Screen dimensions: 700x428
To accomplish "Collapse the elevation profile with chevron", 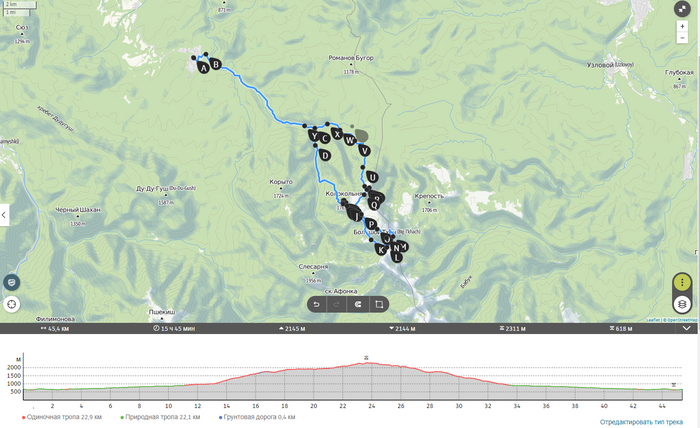I will tap(687, 328).
